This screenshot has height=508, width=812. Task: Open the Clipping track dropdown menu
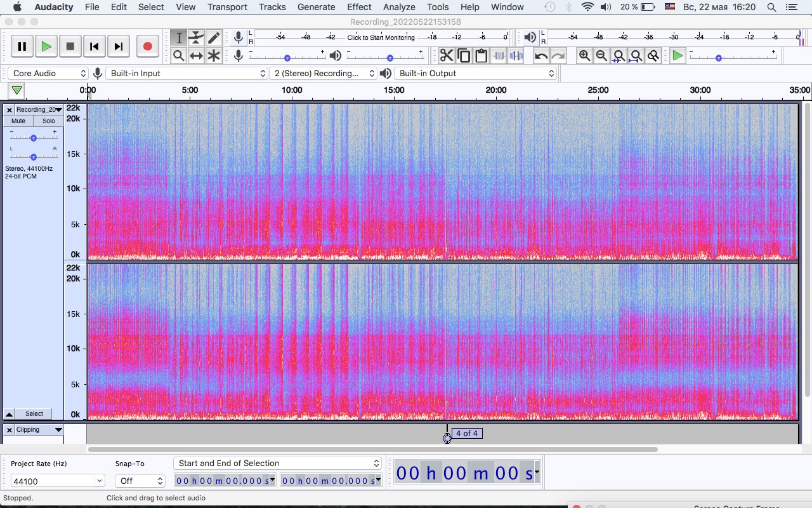coord(39,430)
